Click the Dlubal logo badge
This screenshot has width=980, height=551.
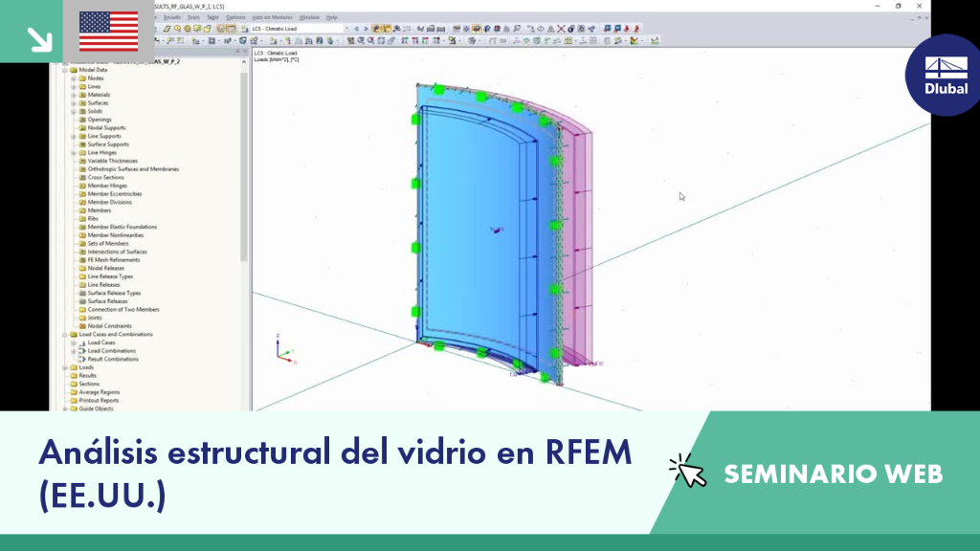[x=945, y=75]
